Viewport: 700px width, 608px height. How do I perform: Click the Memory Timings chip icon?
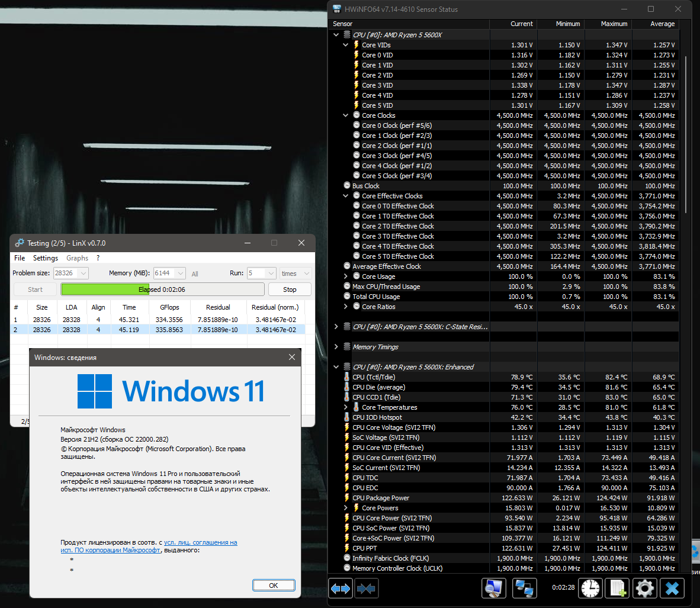pos(347,346)
